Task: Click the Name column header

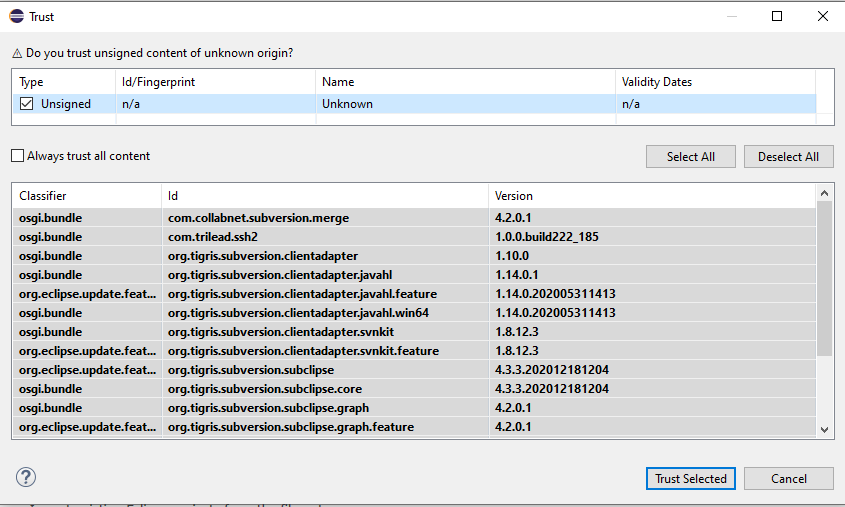Action: (466, 82)
